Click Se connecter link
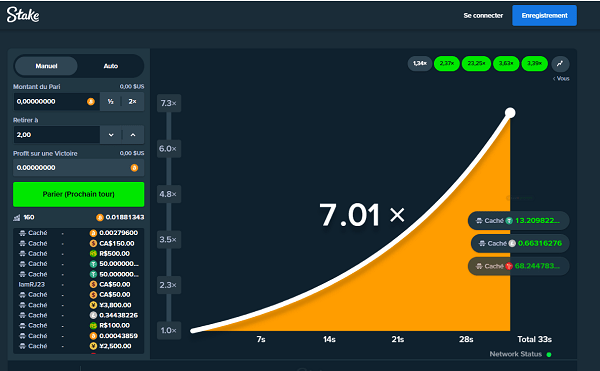This screenshot has width=600, height=371. point(483,16)
